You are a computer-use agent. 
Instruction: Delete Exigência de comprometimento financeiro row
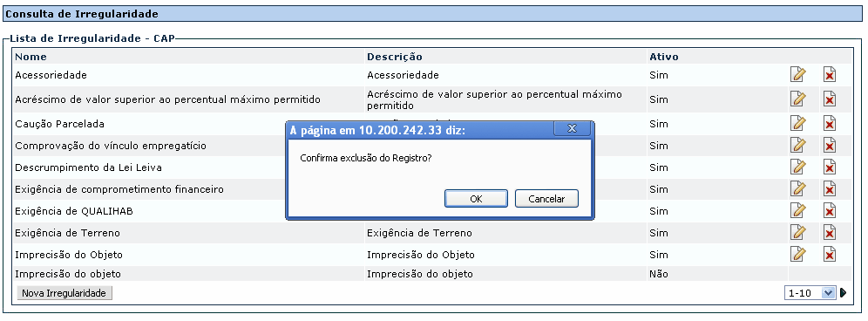830,189
